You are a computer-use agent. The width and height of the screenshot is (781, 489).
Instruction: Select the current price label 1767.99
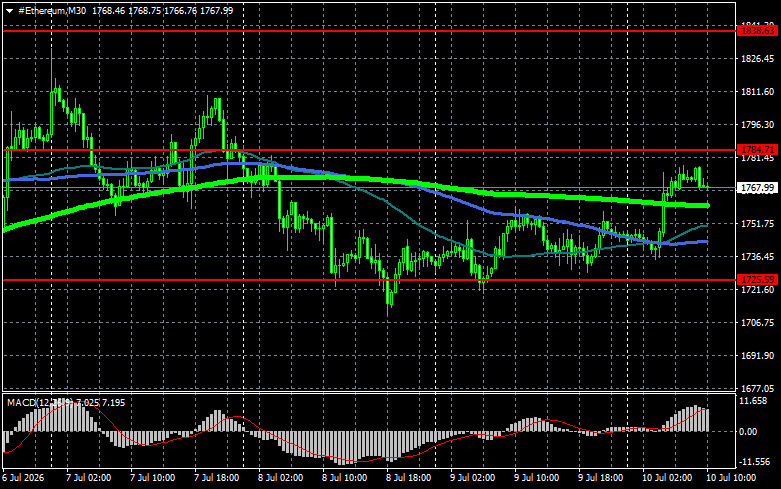(757, 188)
